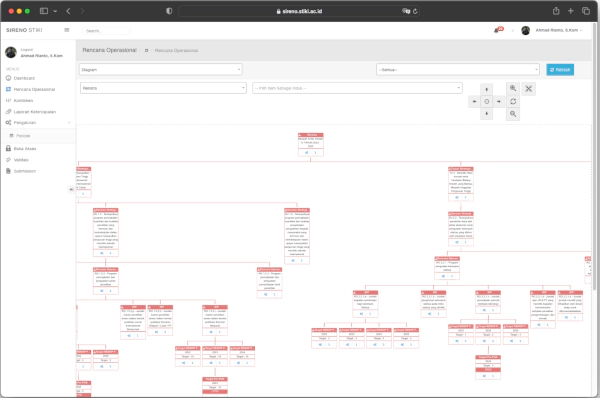The height and width of the screenshot is (398, 600).
Task: Open the Periode submenu item
Action: 23,136
